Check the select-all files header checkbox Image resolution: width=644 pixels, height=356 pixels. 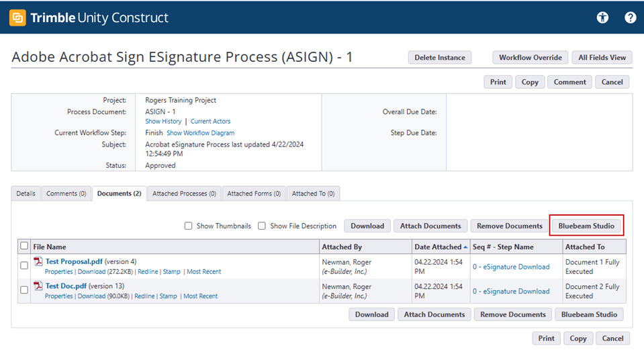pyautogui.click(x=24, y=246)
